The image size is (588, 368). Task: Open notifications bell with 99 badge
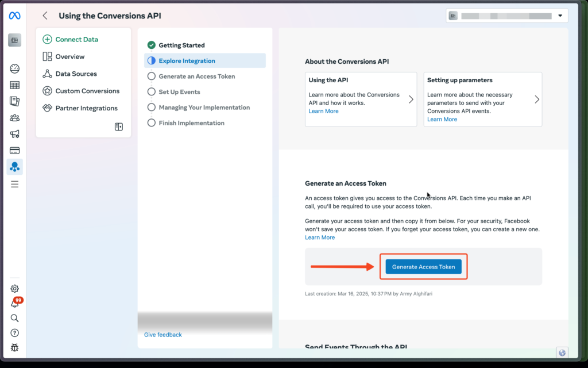coord(15,303)
